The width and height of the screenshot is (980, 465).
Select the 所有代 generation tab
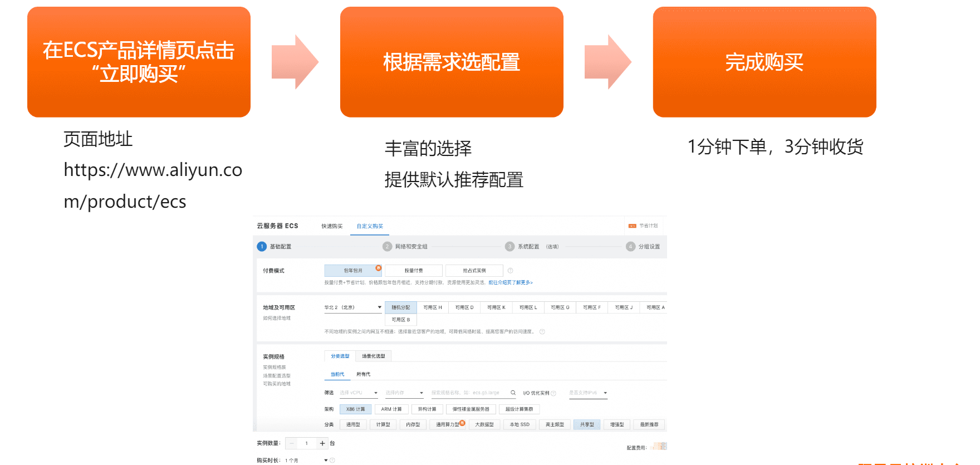pyautogui.click(x=363, y=374)
